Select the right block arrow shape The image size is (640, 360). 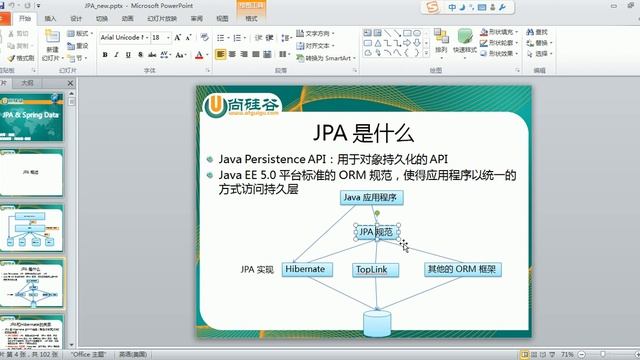coord(407,43)
